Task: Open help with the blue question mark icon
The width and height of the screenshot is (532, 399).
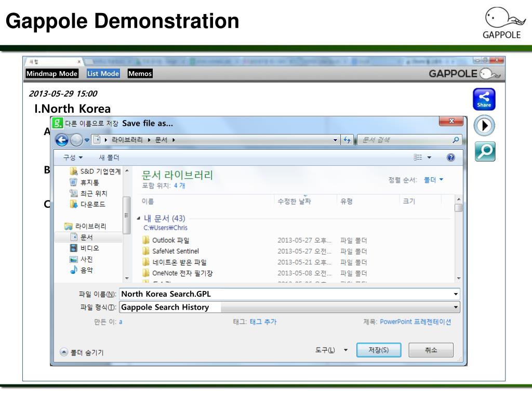Action: tap(450, 157)
